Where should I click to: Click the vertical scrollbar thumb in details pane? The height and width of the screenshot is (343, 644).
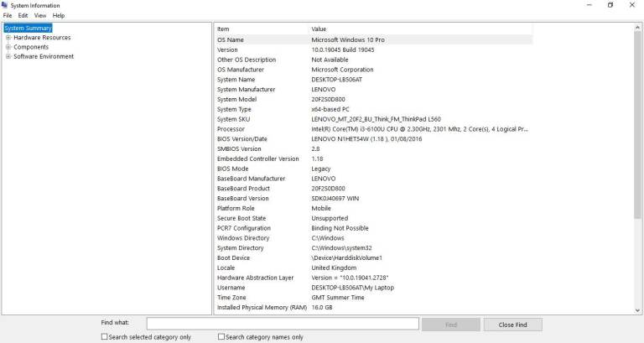pos(638,125)
